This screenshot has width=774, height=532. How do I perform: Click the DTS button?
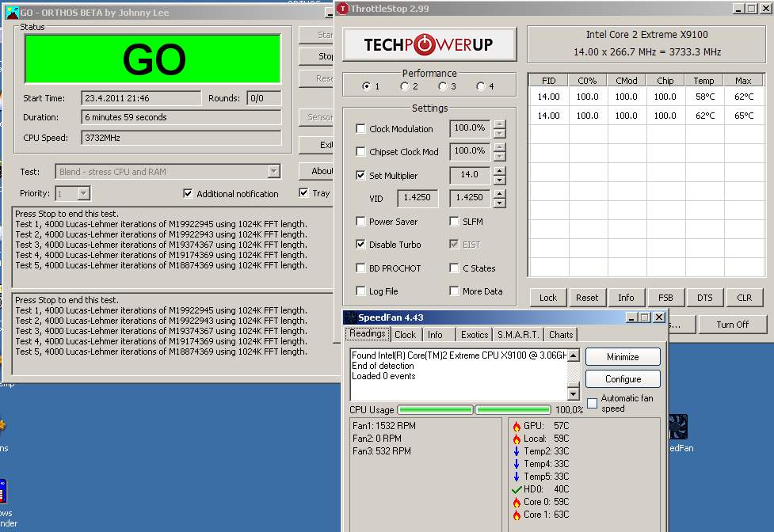click(x=705, y=298)
